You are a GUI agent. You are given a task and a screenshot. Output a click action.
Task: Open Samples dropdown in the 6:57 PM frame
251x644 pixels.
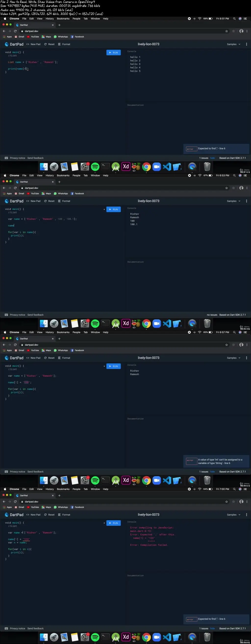click(x=234, y=358)
